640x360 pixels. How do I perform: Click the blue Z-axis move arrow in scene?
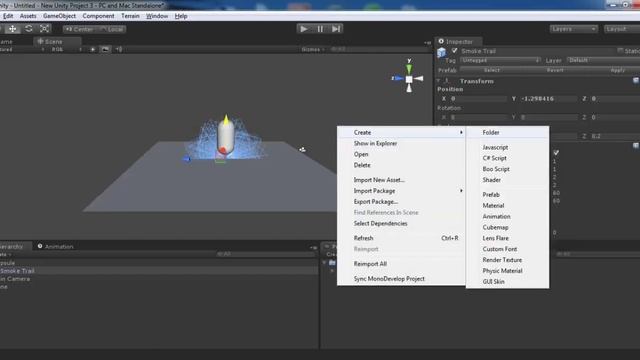coord(187,159)
